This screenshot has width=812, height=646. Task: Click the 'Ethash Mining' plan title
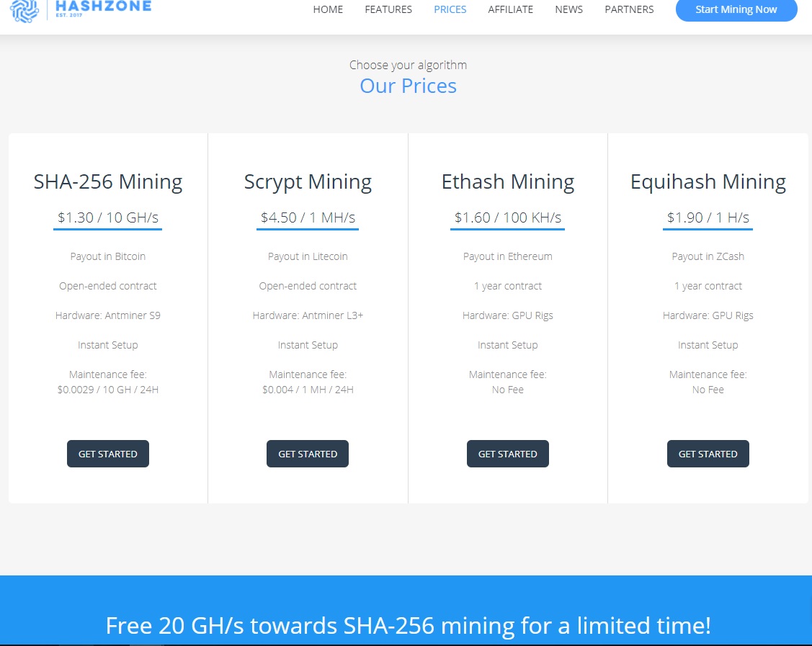tap(507, 182)
